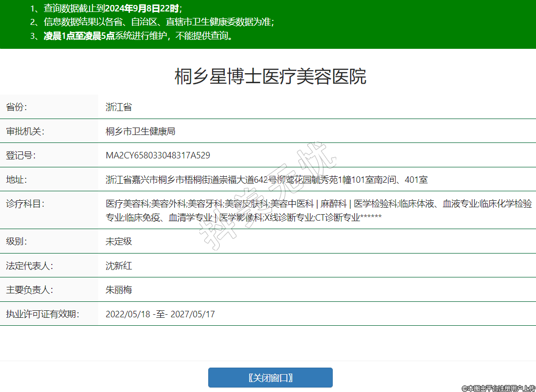Viewport: 536px width, 392px height.
Task: Click the 法定代表人 row label
Action: (x=29, y=266)
